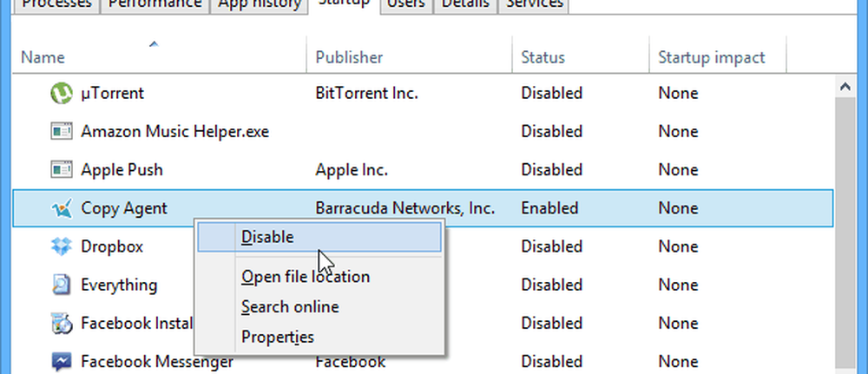Select Search online from context menu
This screenshot has width=868, height=374.
[290, 306]
